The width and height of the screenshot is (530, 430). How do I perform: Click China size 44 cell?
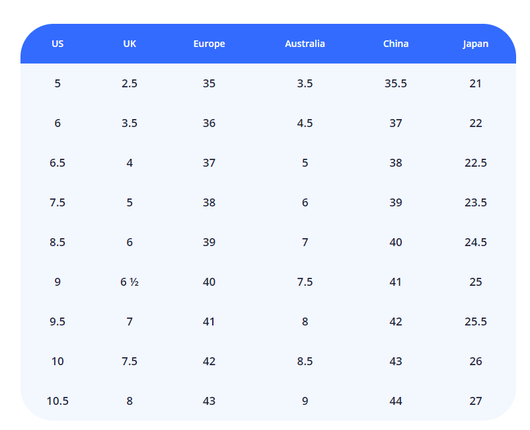(x=395, y=401)
